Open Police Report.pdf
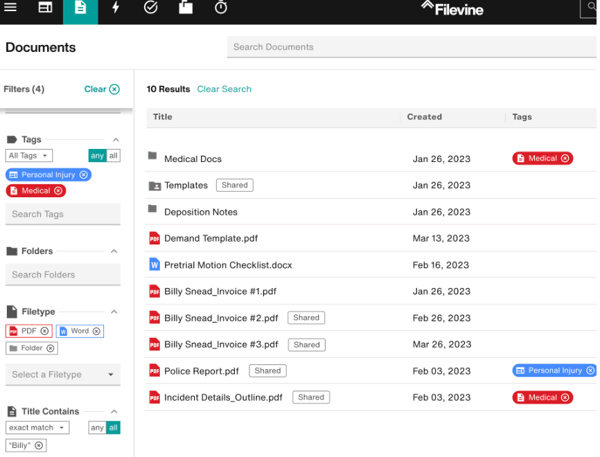The width and height of the screenshot is (600, 457). (201, 371)
